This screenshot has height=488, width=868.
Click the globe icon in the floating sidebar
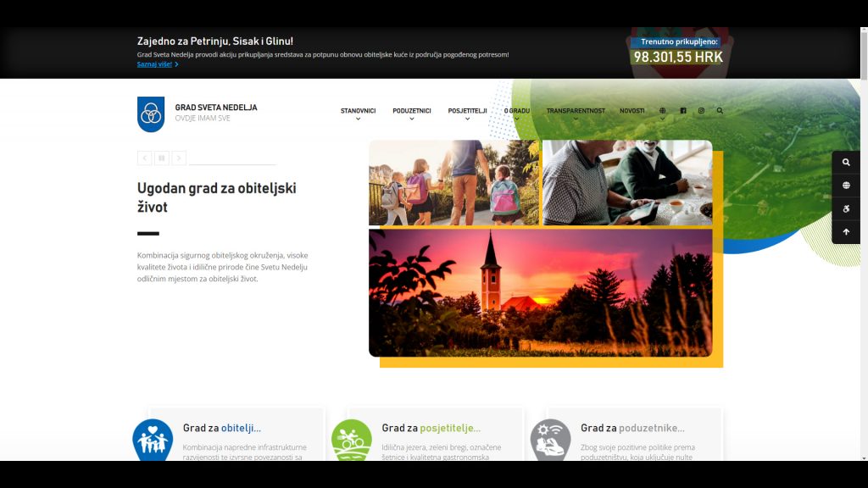click(x=846, y=186)
